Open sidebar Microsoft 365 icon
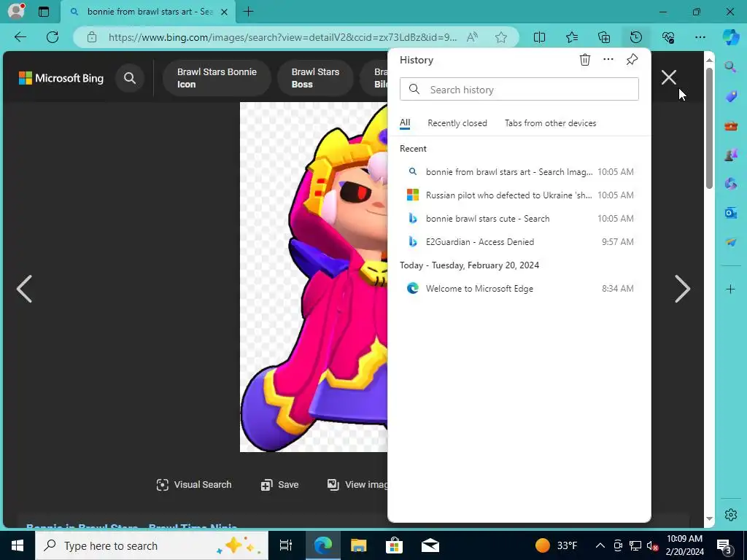 (731, 184)
